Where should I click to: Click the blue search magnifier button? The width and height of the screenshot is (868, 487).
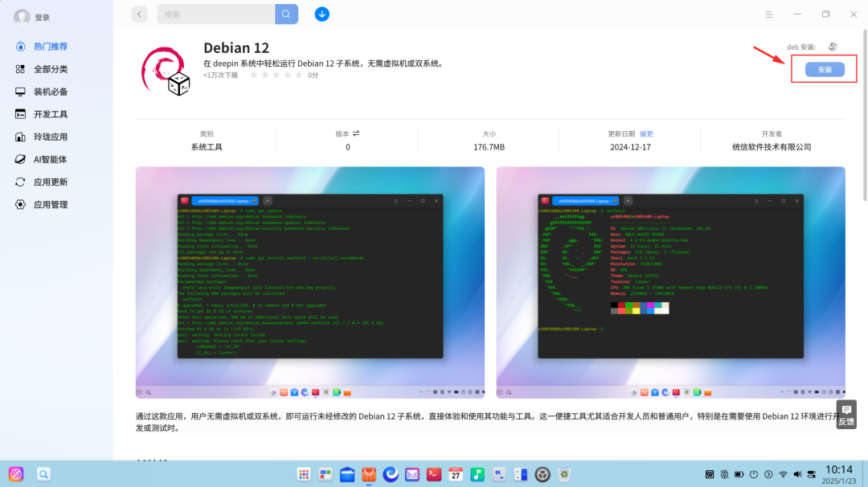[286, 14]
